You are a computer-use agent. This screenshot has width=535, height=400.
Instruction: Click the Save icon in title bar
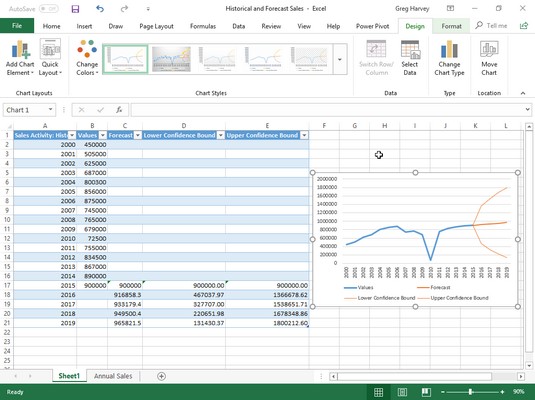(x=75, y=9)
